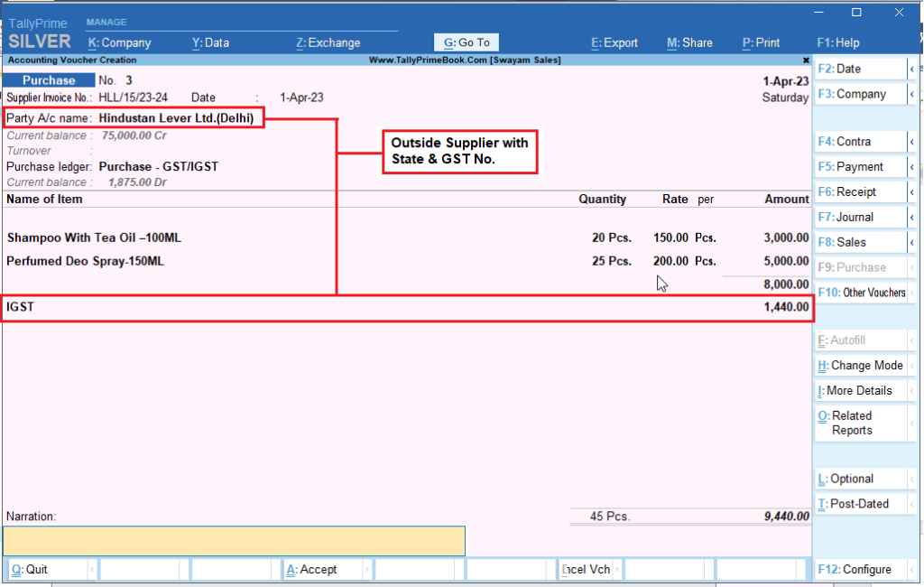Minimize the TallyPrime window

[x=818, y=13]
